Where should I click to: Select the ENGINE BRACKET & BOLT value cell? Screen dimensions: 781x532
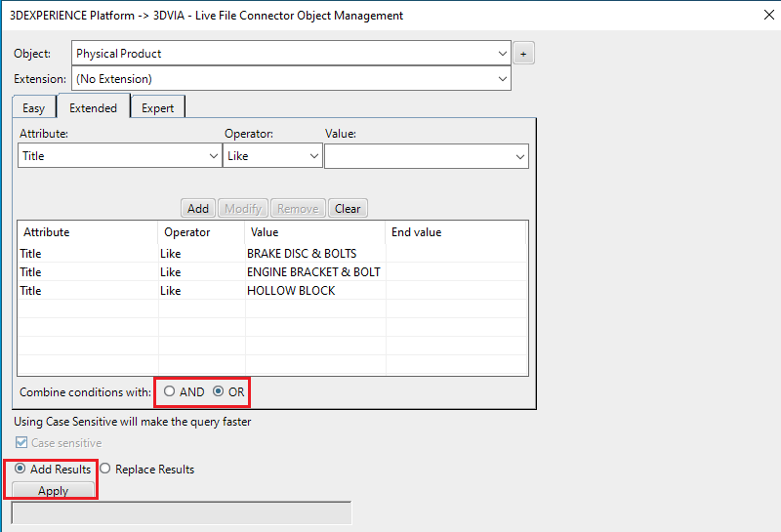(x=315, y=272)
